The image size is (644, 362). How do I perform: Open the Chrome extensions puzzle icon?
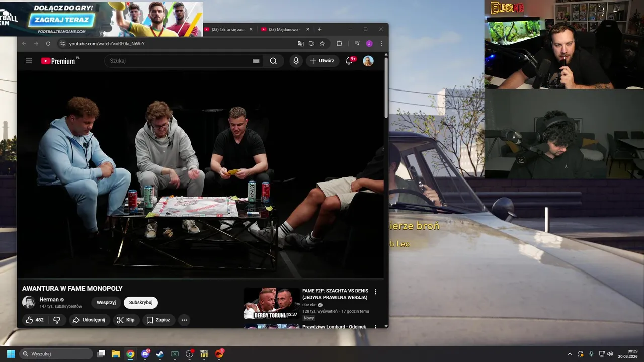pos(339,44)
